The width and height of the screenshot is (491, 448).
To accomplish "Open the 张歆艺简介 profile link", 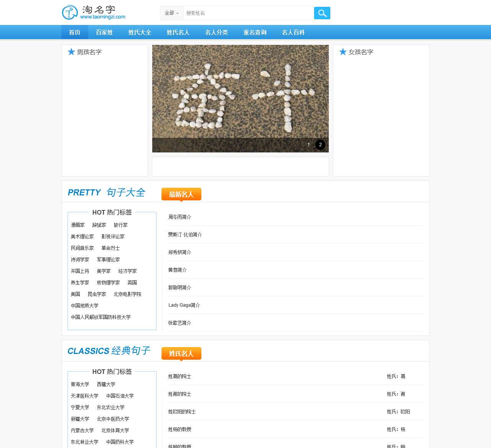I will 180,323.
